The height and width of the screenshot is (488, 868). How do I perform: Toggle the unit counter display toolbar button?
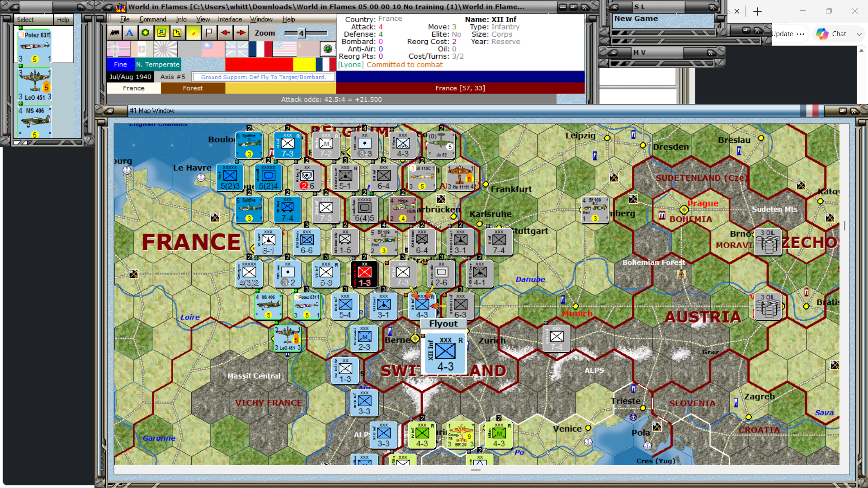pyautogui.click(x=161, y=33)
